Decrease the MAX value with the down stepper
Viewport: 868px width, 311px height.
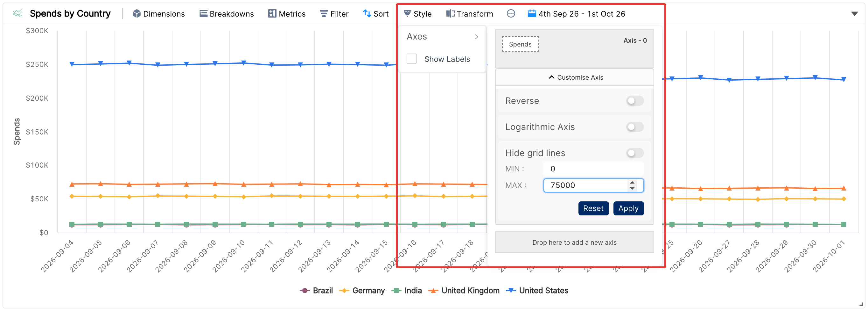(x=632, y=188)
